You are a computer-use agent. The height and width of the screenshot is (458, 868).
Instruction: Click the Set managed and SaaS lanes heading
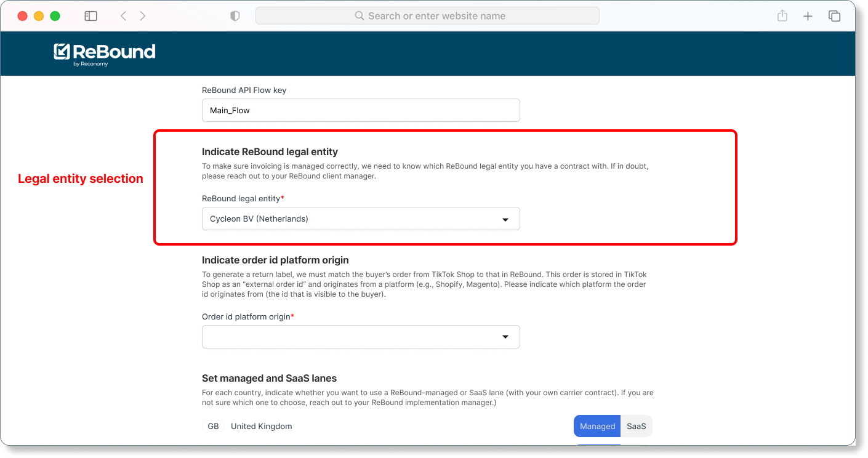(x=269, y=378)
